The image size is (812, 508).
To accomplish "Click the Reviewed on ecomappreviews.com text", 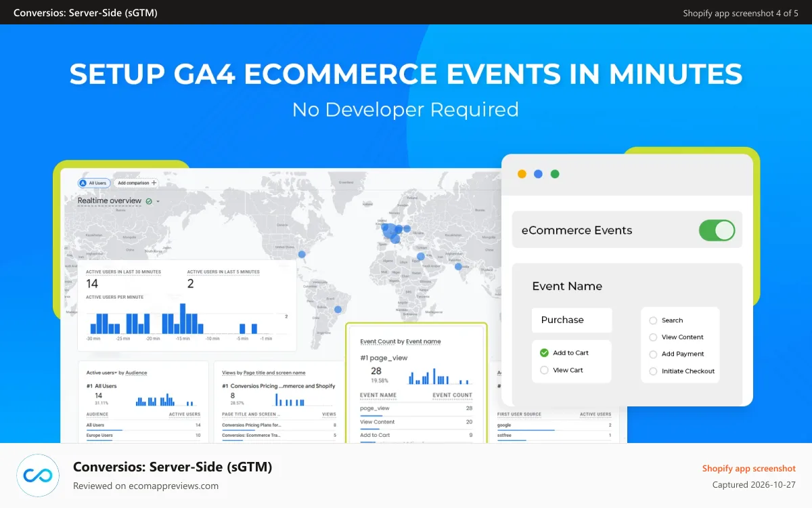I will click(x=145, y=486).
